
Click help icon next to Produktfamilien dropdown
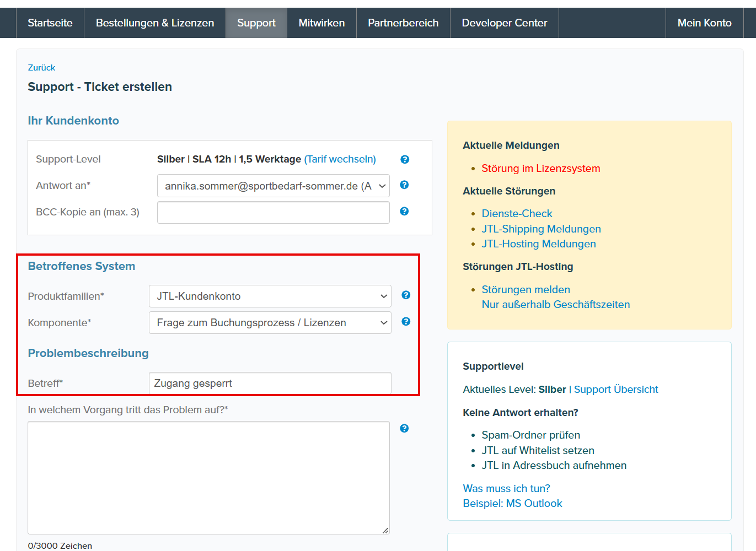pyautogui.click(x=406, y=295)
